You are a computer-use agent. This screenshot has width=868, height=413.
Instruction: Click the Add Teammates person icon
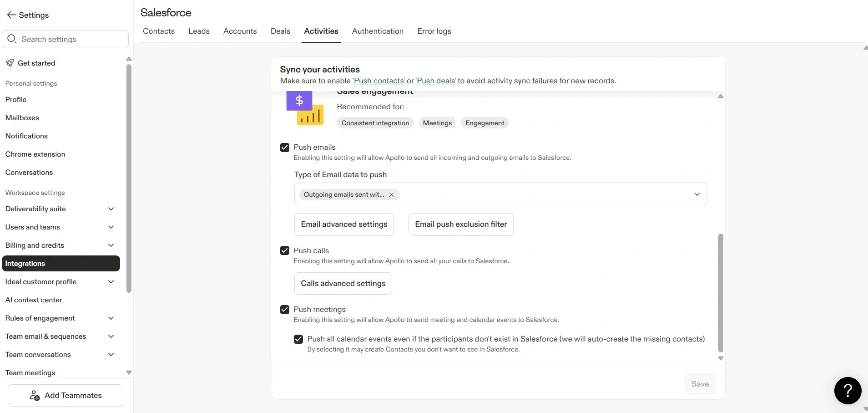35,396
